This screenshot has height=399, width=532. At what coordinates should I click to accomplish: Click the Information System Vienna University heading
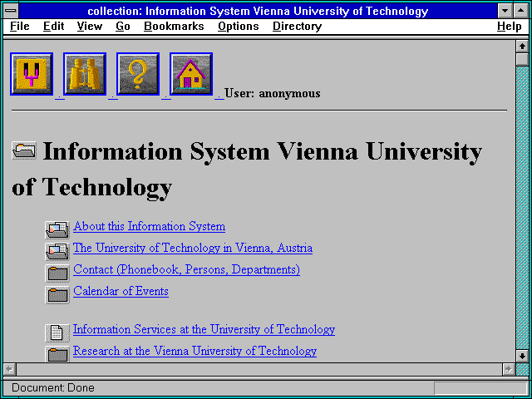[x=247, y=169]
